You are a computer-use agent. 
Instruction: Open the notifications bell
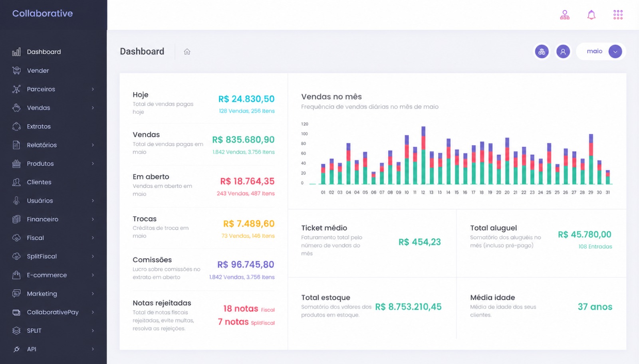tap(591, 15)
